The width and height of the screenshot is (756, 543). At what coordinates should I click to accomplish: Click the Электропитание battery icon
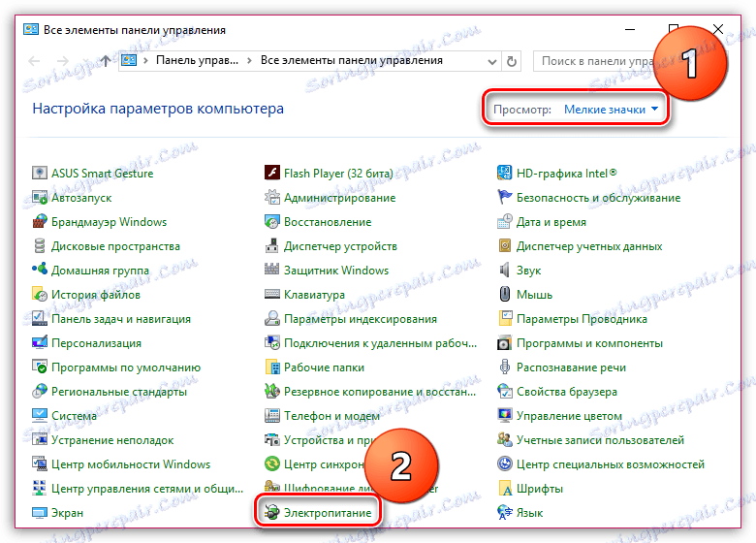click(272, 512)
